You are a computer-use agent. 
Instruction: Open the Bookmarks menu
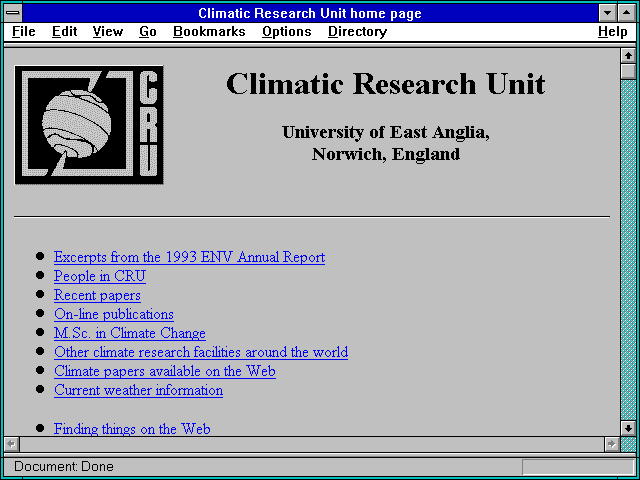(x=209, y=32)
